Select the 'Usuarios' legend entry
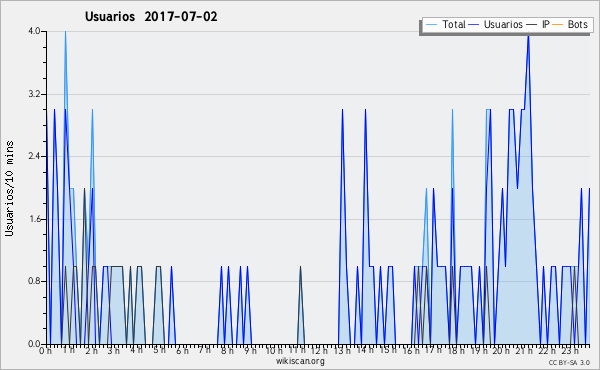 click(x=503, y=24)
